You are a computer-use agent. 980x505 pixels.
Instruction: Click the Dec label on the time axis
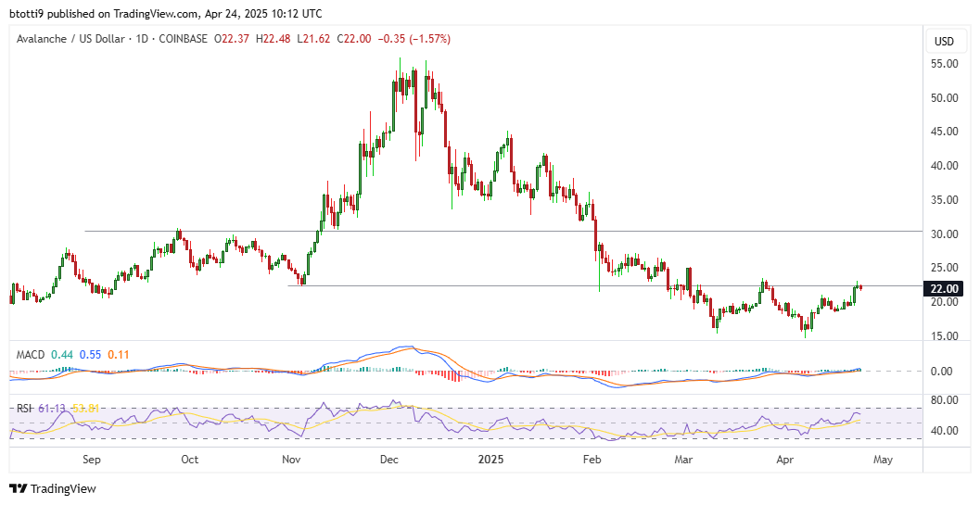pos(389,459)
